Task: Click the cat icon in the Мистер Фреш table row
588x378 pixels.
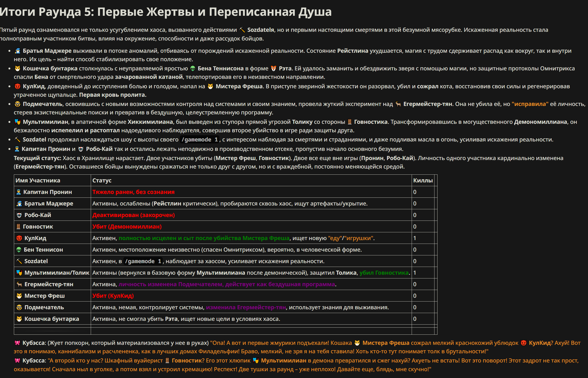Action: click(19, 296)
